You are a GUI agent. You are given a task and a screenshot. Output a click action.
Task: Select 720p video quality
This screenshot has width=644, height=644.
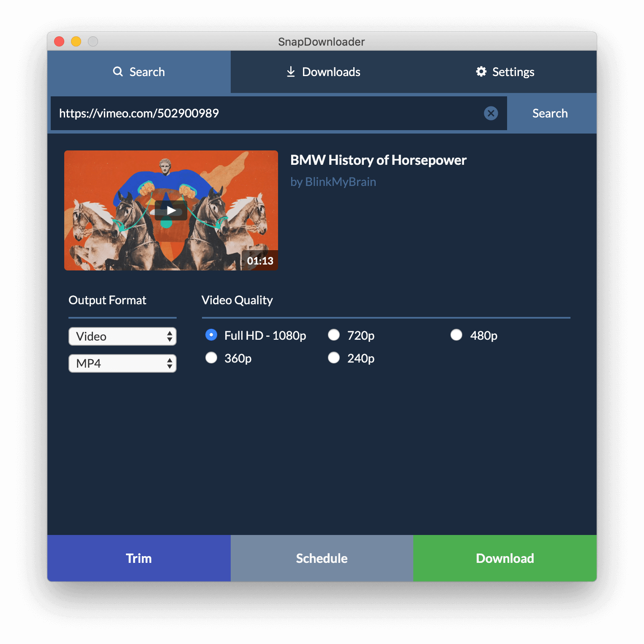click(x=334, y=335)
